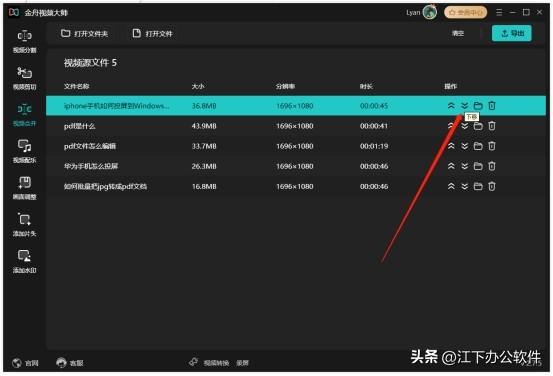Open the 视频配乐 (add music) tool

(x=24, y=152)
